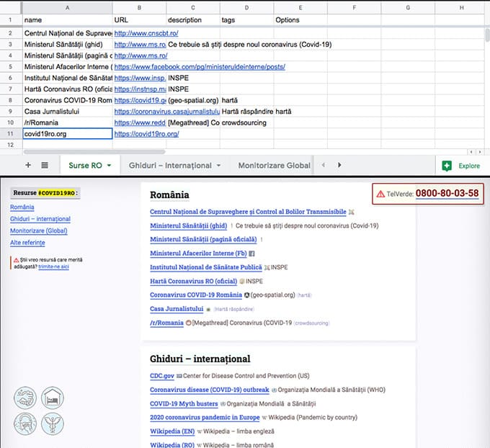Screen dimensions: 490x448
Task: Click the handshake round icon
Action: (25, 398)
